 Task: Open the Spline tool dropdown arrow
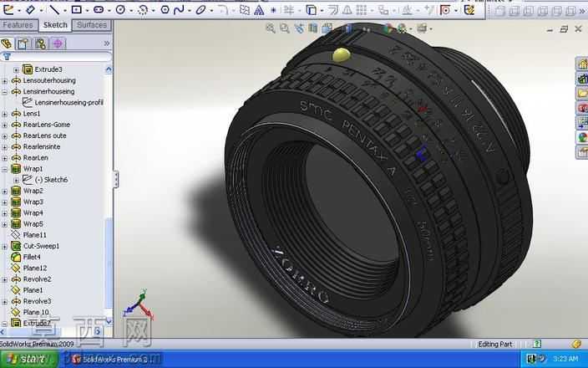tap(188, 11)
